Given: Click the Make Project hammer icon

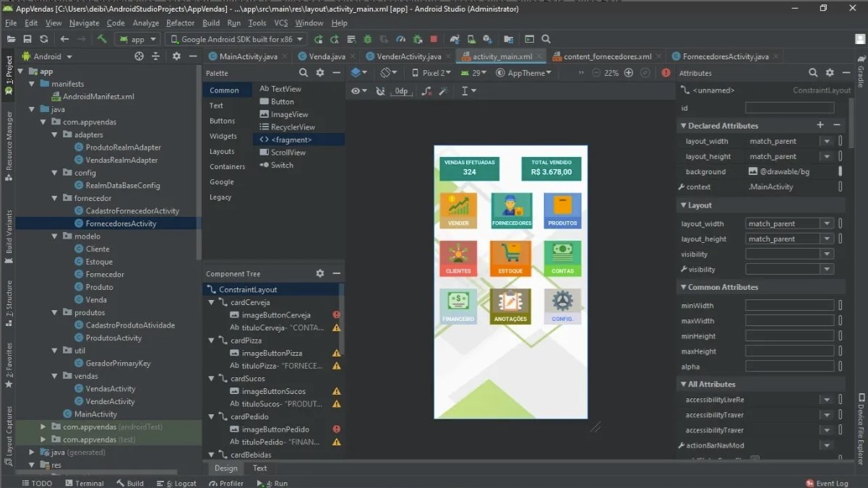Looking at the screenshot, I should click(x=101, y=39).
